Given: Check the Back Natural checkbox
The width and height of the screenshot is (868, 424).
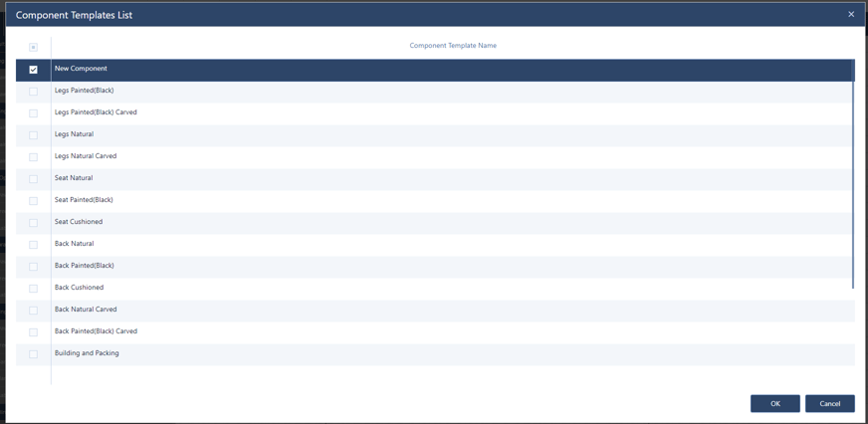Looking at the screenshot, I should coord(33,245).
